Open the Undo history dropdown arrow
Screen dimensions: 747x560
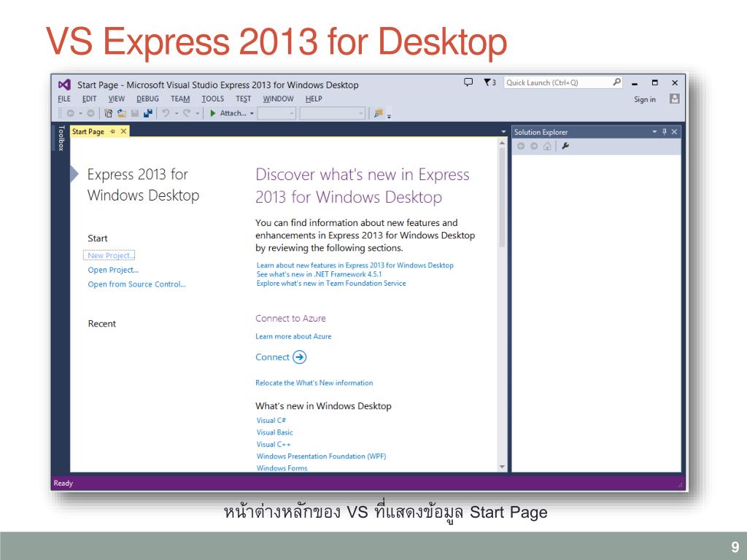pyautogui.click(x=177, y=113)
